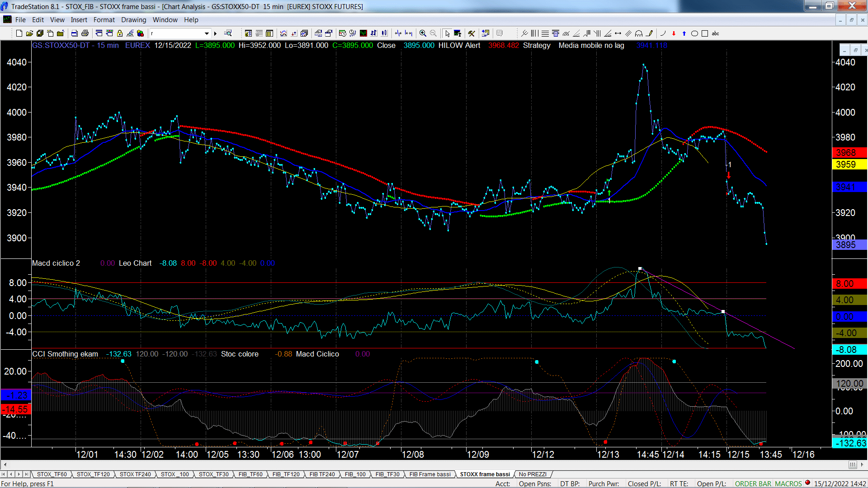Click the play arrow next to symbol box
Viewport: 868px width, 488px height.
click(216, 33)
